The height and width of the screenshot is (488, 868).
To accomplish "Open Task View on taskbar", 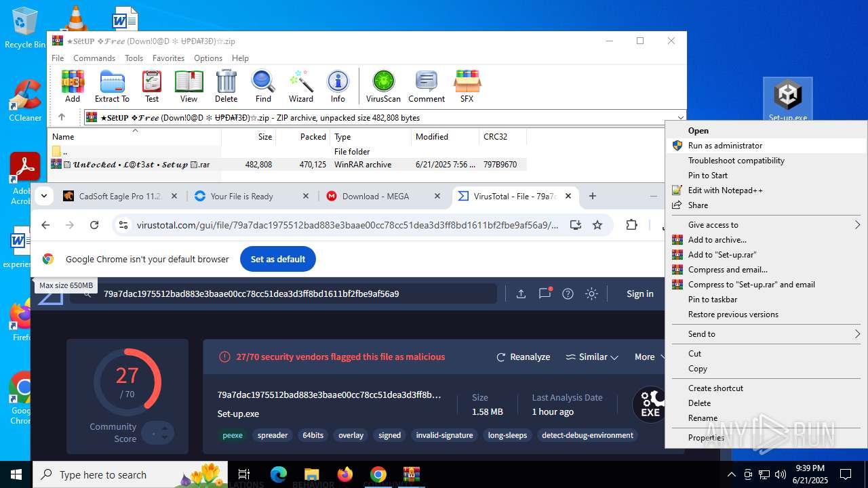I will (244, 474).
